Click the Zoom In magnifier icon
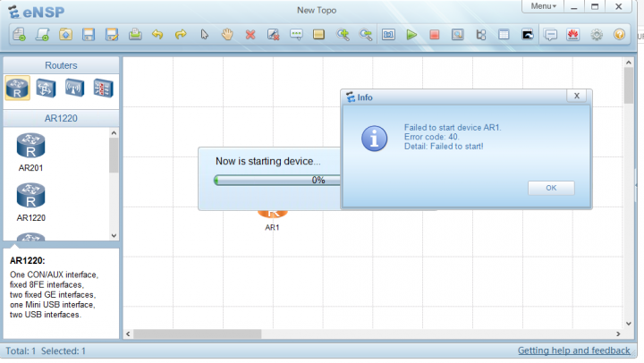Image resolution: width=644 pixels, height=363 pixels. [343, 35]
